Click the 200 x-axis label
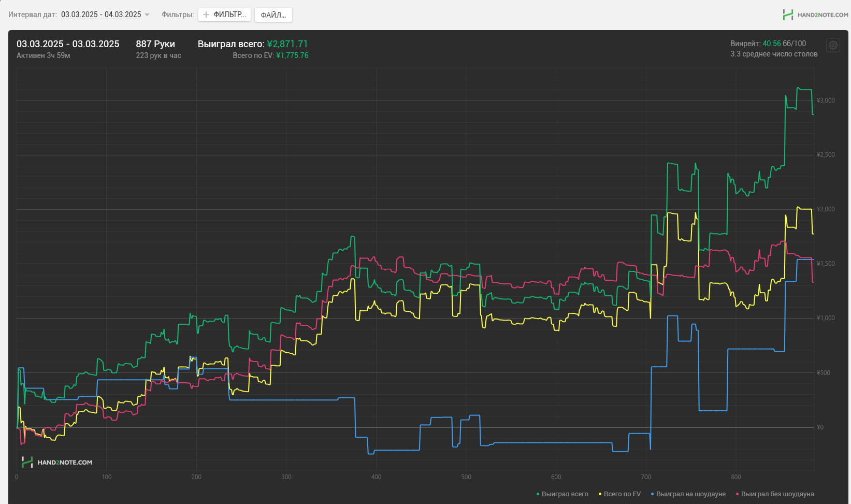 click(196, 477)
